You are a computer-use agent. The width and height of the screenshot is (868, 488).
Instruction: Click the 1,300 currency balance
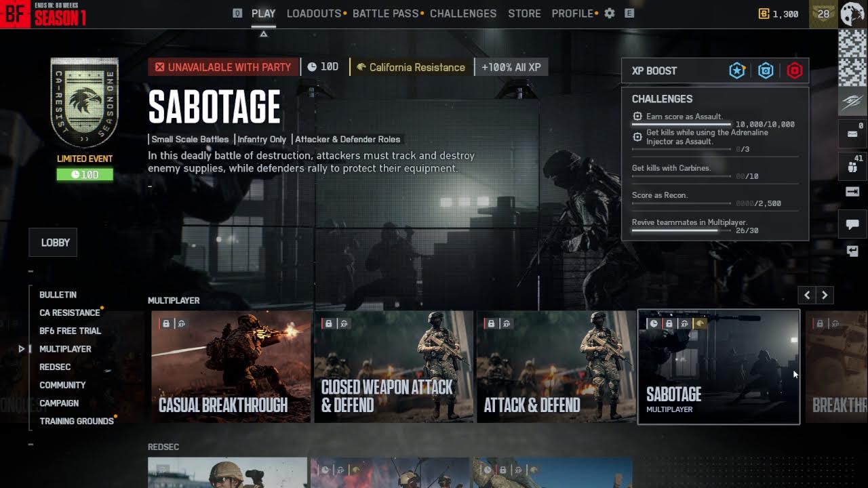(785, 14)
